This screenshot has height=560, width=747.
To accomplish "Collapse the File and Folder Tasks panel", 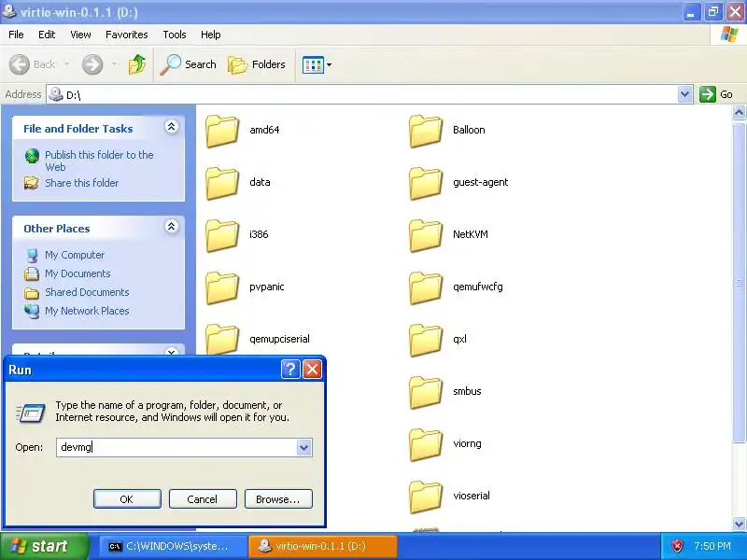I will tap(172, 127).
